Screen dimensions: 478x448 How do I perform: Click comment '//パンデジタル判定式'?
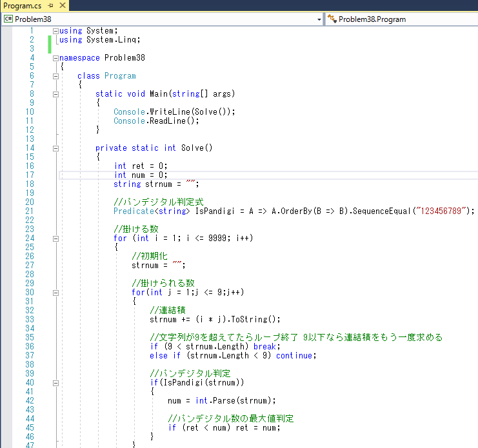coord(159,202)
